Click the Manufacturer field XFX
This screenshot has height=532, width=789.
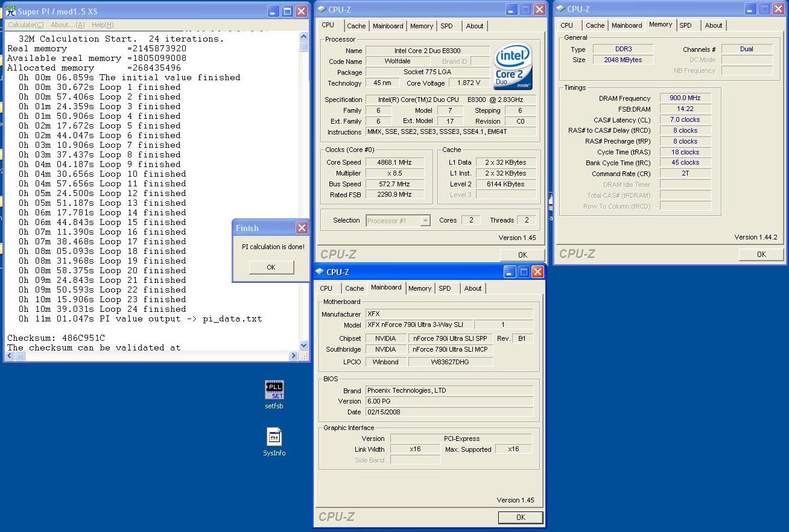pyautogui.click(x=449, y=314)
